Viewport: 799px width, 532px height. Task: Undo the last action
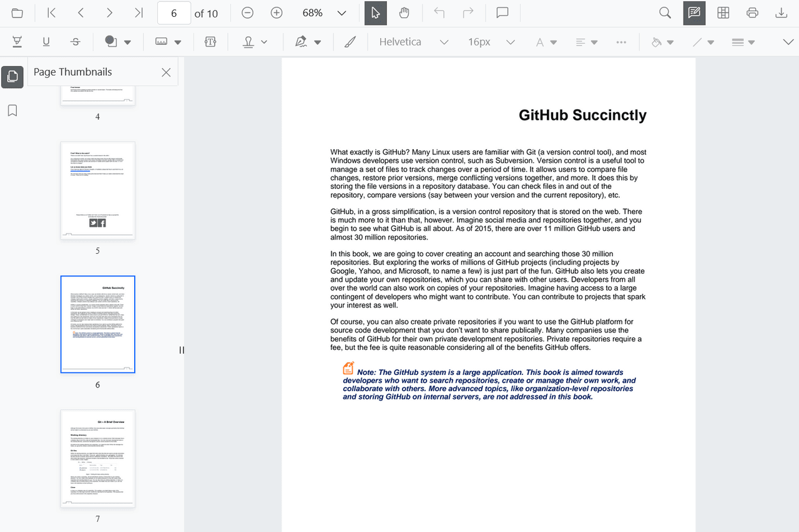click(x=439, y=13)
